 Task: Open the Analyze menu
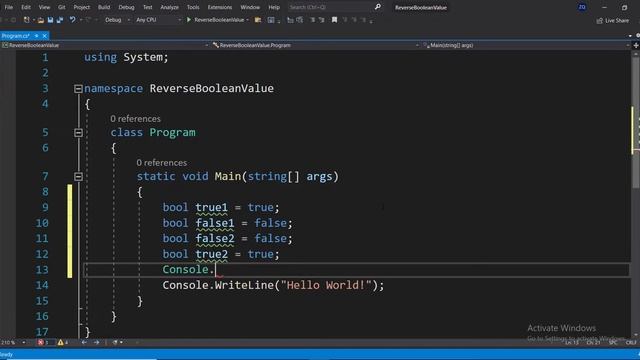pyautogui.click(x=169, y=7)
